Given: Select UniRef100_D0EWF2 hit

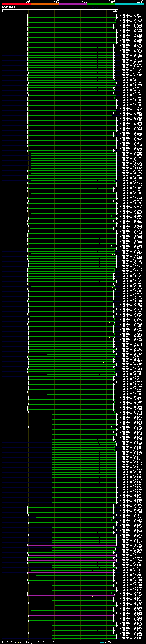Looking at the screenshot, I should pos(131,382).
